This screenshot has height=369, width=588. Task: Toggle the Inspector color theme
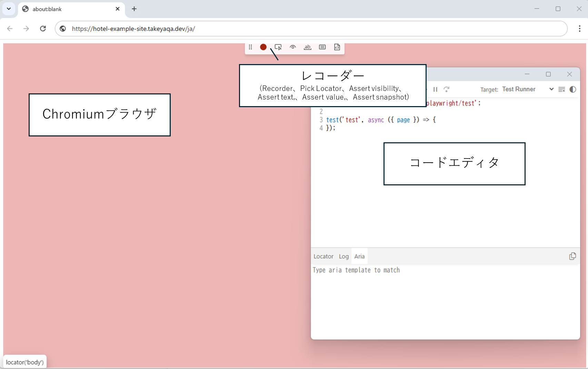coord(573,89)
